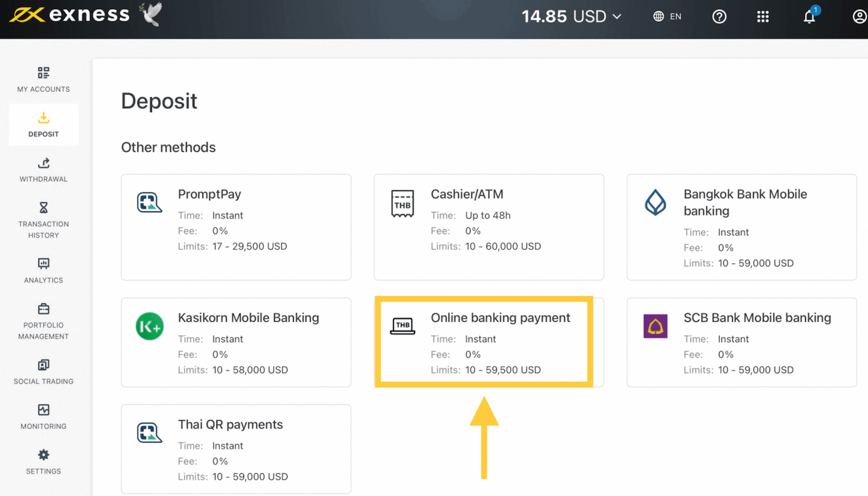868x496 pixels.
Task: Choose SCB Bank Mobile banking
Action: (x=742, y=342)
